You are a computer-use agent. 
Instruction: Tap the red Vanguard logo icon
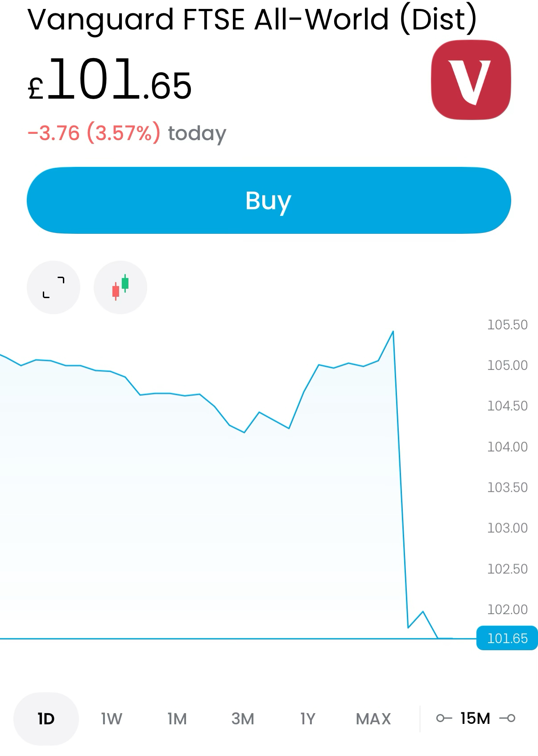point(471,80)
